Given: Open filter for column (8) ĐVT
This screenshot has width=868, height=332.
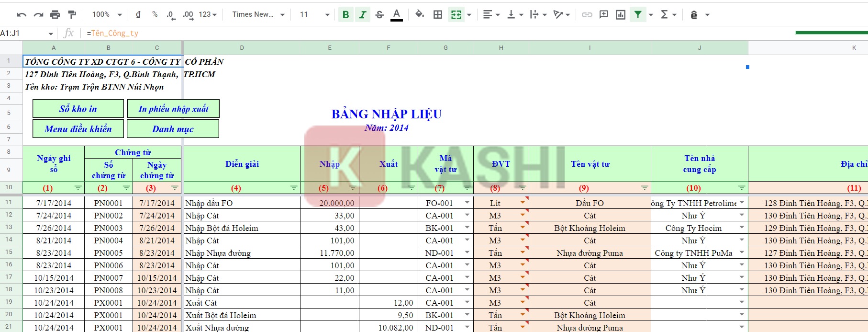Looking at the screenshot, I should [523, 188].
